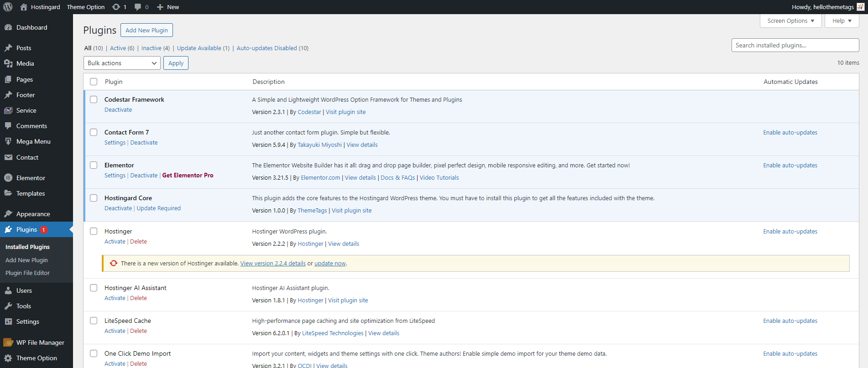Viewport: 868px width, 368px height.
Task: Open the Installed Plugins submenu item
Action: (27, 247)
